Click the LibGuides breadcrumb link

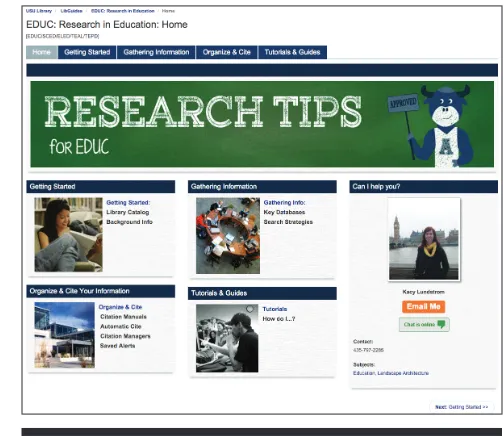[71, 11]
